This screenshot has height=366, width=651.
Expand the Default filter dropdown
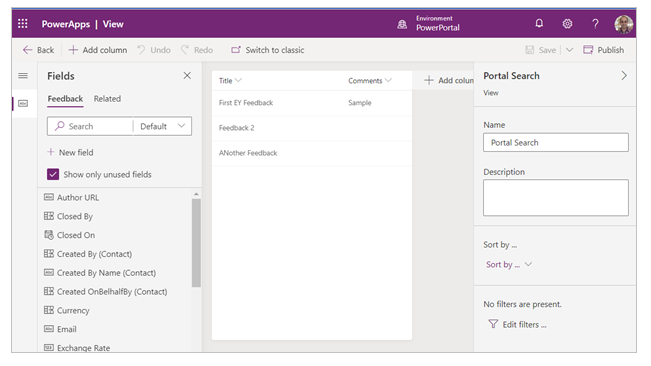[x=162, y=126]
